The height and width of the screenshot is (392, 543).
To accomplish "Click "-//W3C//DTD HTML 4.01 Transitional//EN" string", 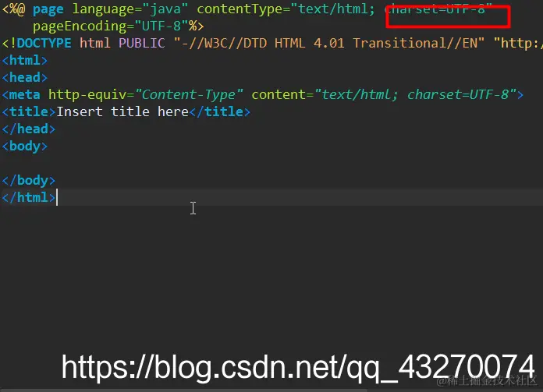I will 328,43.
